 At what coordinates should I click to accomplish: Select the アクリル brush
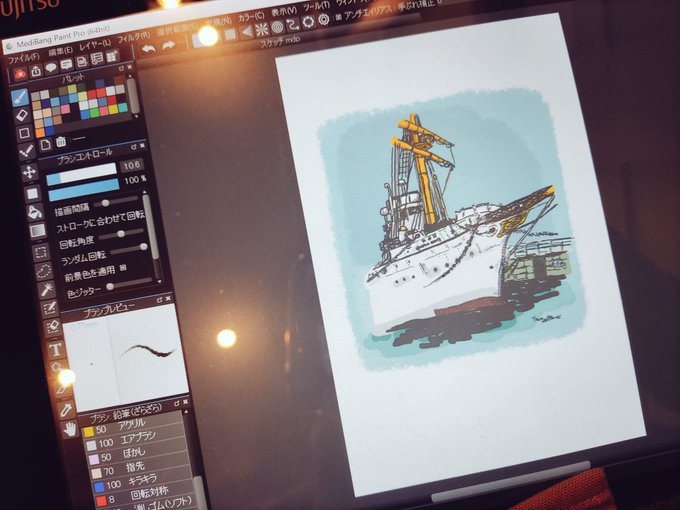point(133,425)
